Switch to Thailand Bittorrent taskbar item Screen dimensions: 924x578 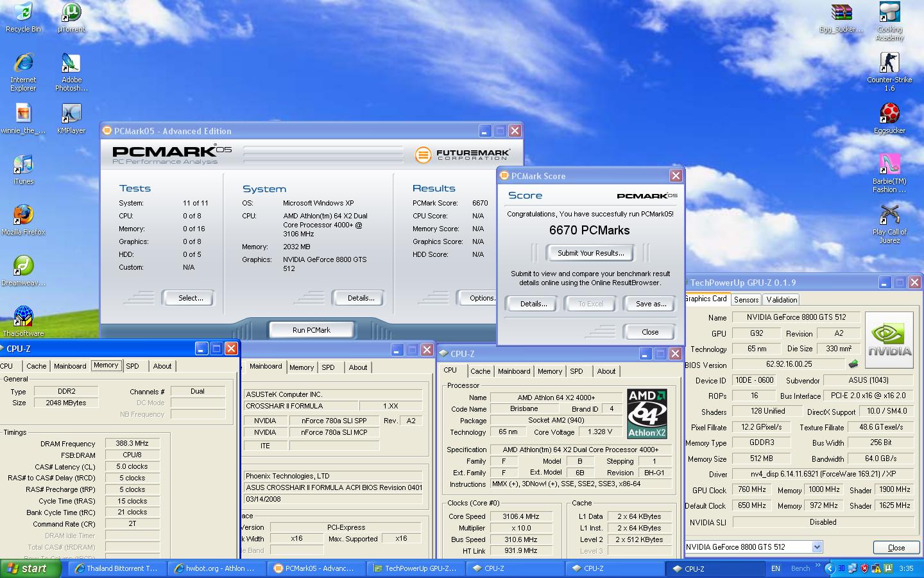pos(117,568)
